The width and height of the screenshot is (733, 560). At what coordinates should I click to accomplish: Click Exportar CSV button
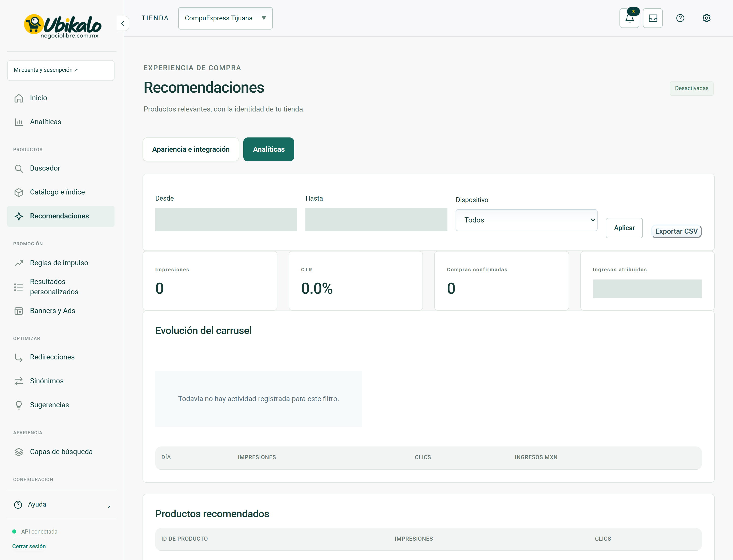tap(676, 231)
